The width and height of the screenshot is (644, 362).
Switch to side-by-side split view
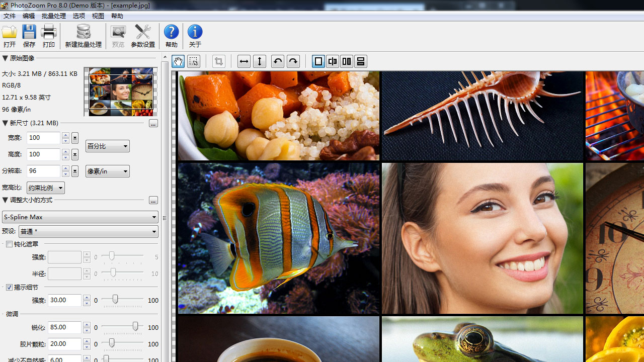[346, 61]
